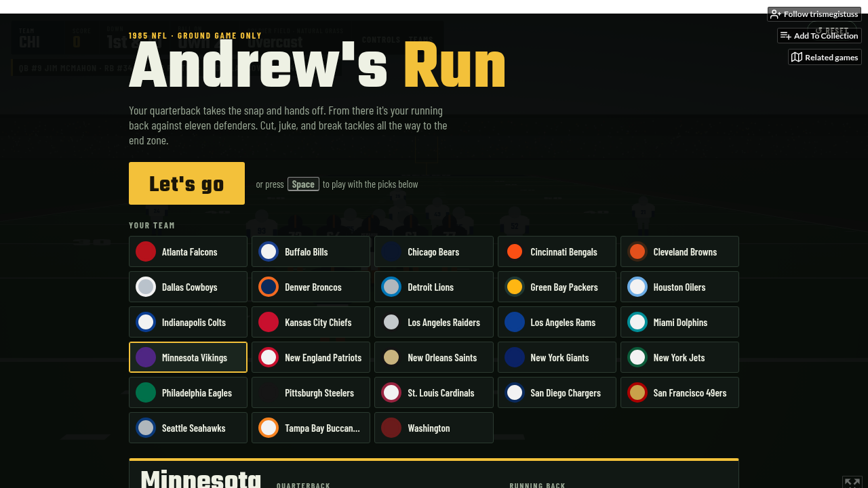868x488 pixels.
Task: Choose the Buffalo Bills team
Action: point(311,251)
